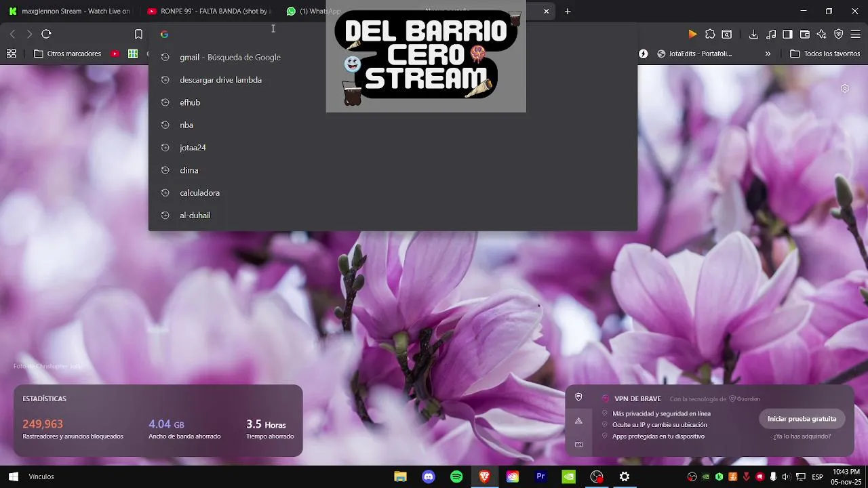Open Adobe Creative Cloud from the taskbar
868x488 pixels.
coord(513,476)
